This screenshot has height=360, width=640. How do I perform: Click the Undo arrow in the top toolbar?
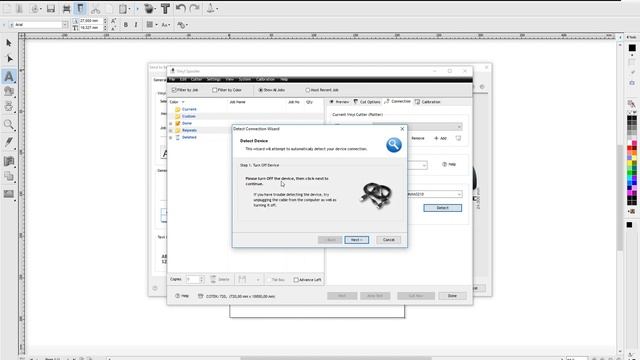point(181,8)
